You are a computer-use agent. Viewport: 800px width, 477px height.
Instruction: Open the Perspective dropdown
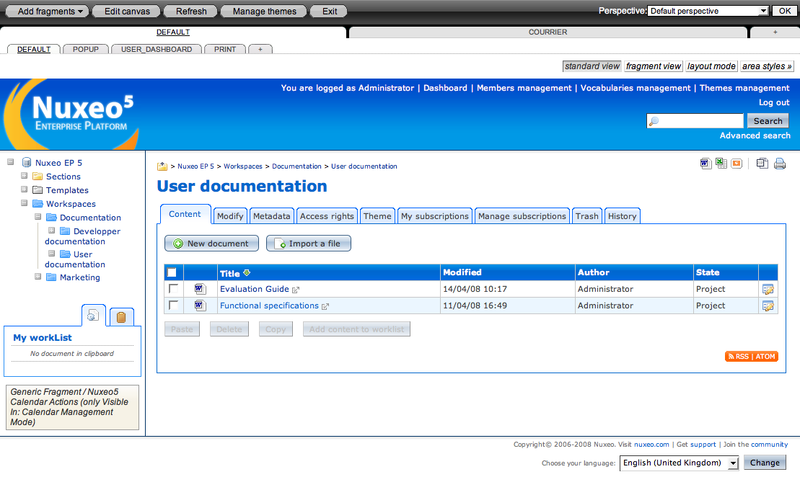point(708,11)
